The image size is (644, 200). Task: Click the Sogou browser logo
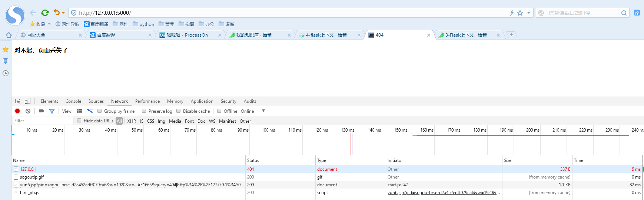point(15,16)
